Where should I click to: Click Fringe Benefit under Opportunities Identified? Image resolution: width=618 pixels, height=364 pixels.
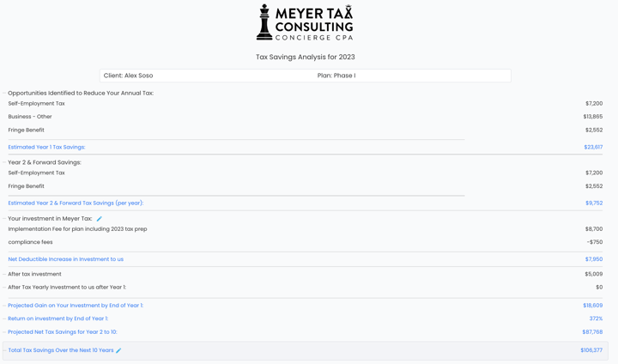tap(26, 130)
